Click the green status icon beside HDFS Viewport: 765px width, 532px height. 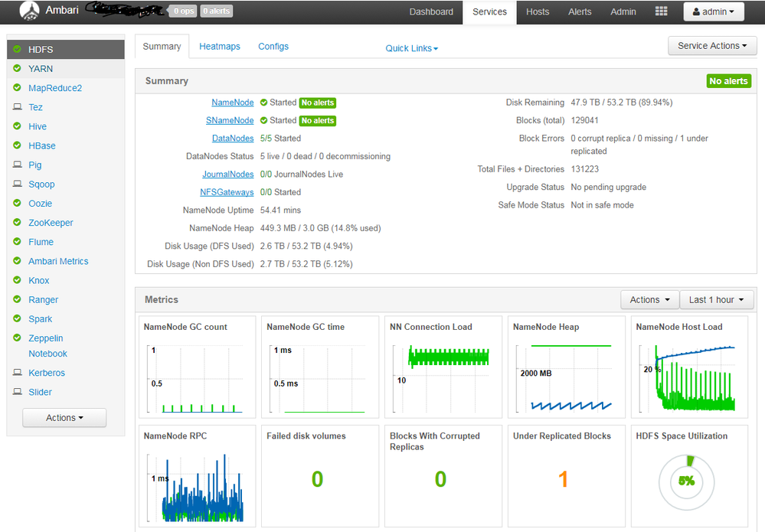pos(17,49)
